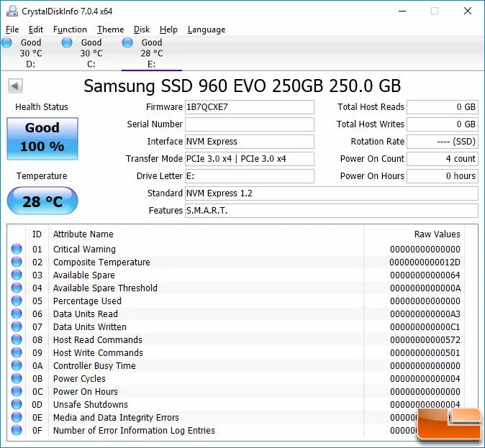Click the Total Host Reads value
The height and width of the screenshot is (448, 485).
pos(443,107)
